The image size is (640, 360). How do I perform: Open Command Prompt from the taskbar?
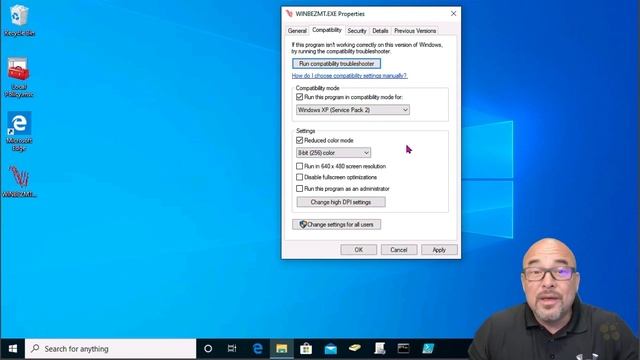(404, 349)
